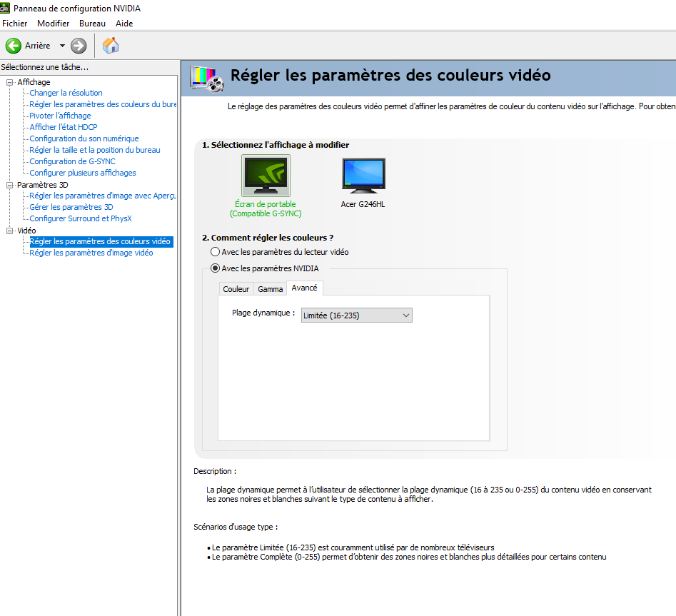Viewport: 676px width, 616px height.
Task: Open the Aide menu
Action: [x=124, y=24]
